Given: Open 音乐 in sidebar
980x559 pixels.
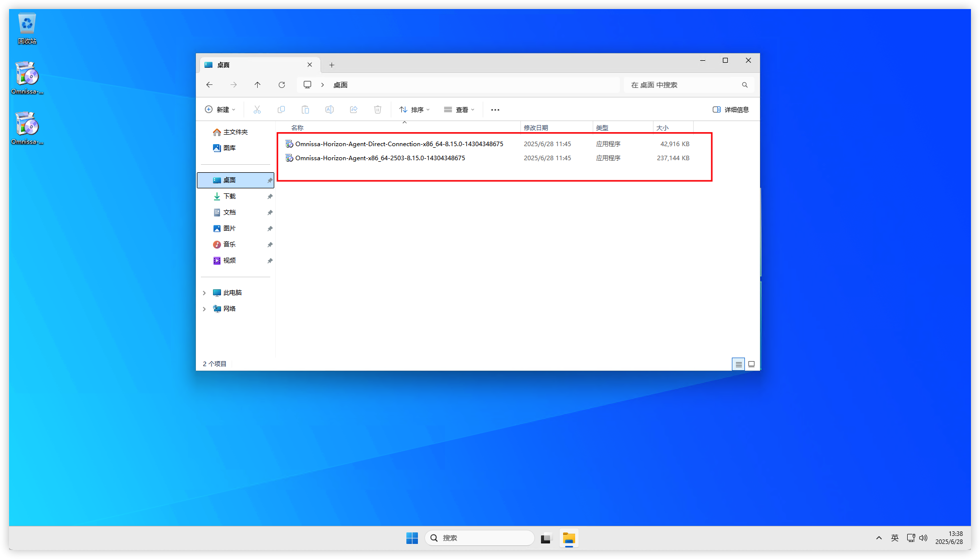Looking at the screenshot, I should 236,245.
